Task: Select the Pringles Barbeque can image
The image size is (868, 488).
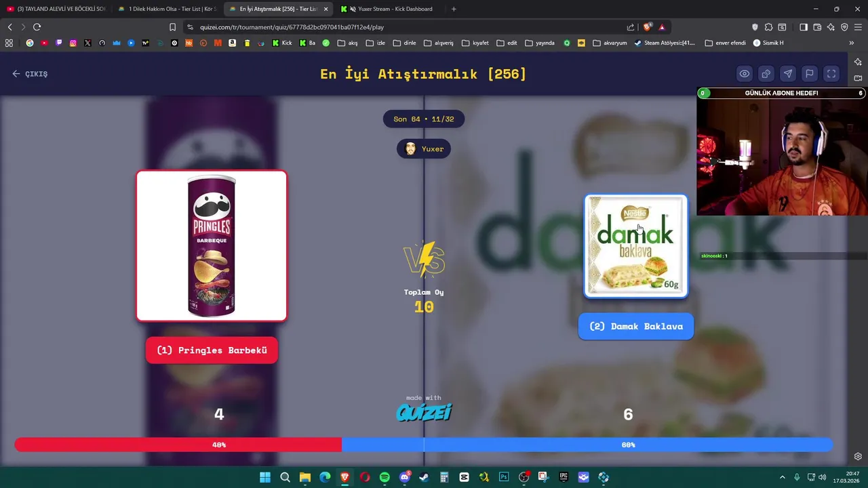Action: [212, 245]
